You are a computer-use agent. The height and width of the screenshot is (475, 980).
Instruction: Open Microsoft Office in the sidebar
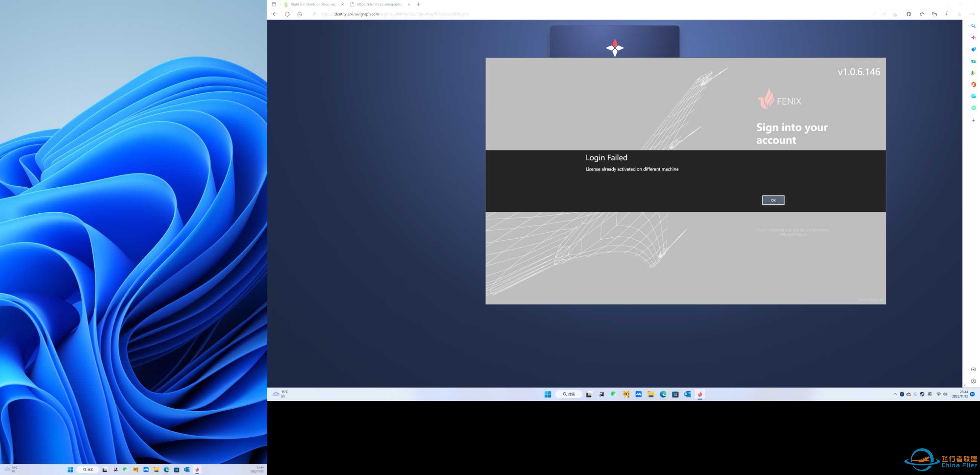tap(974, 84)
